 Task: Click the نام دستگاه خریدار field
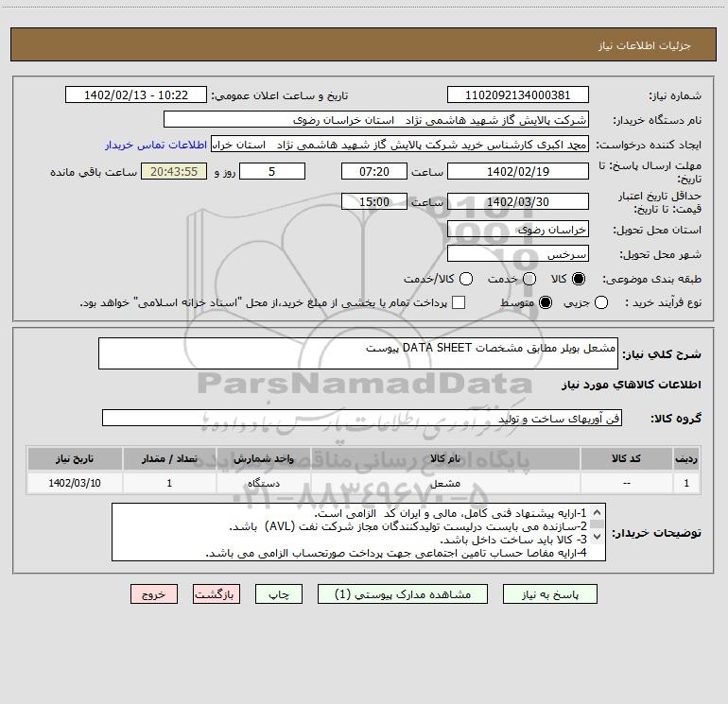[376, 119]
